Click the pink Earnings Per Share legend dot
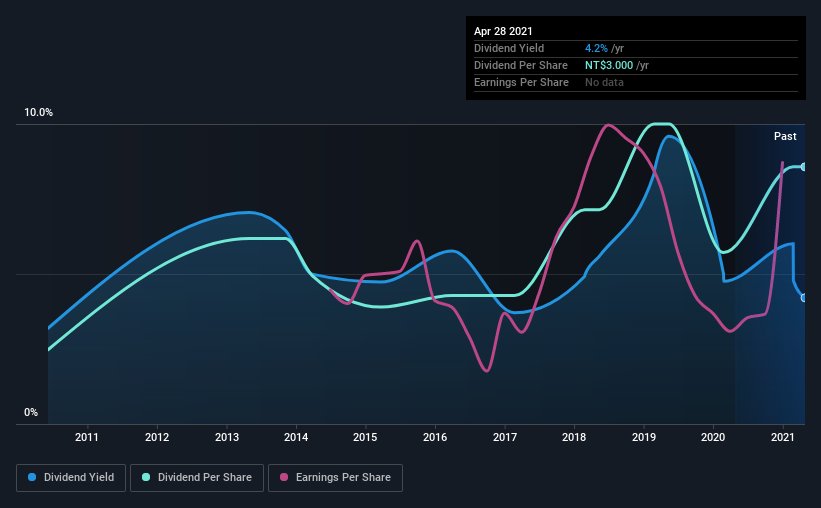 [284, 477]
